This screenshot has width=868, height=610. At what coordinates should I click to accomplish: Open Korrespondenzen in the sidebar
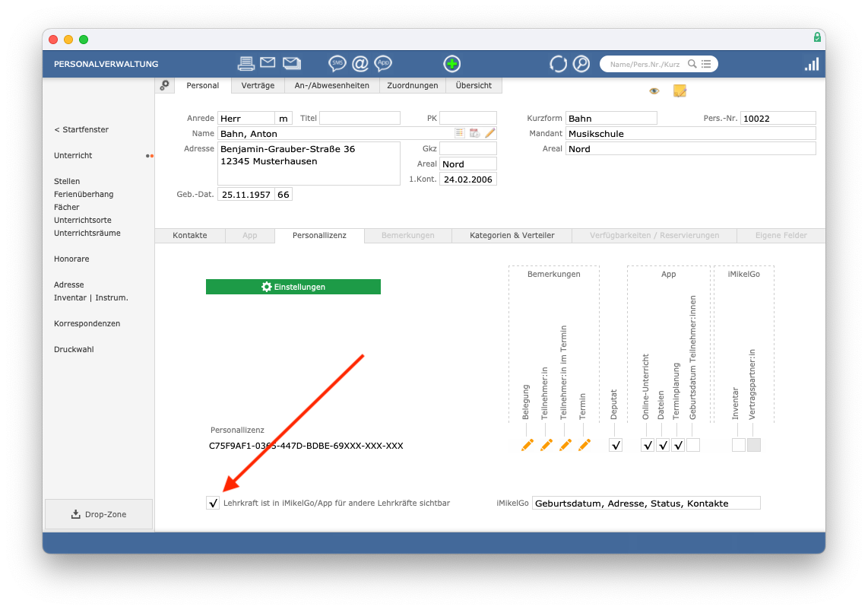pos(87,323)
